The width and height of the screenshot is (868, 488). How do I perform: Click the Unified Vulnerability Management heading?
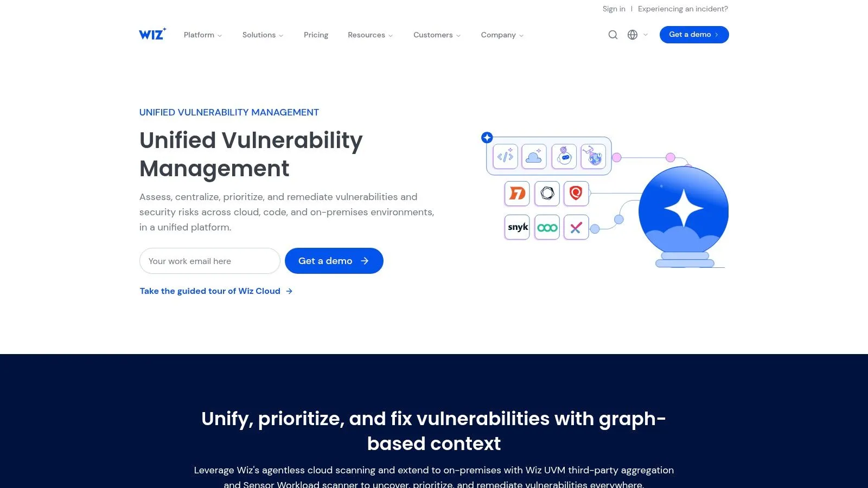251,154
